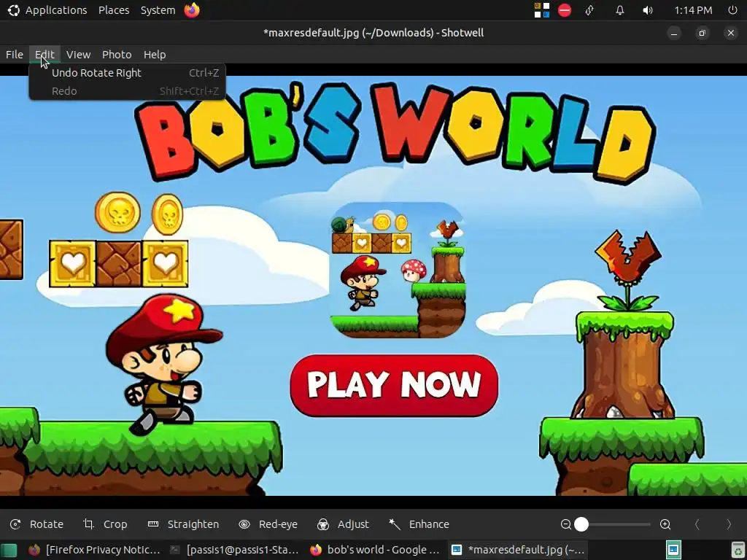The height and width of the screenshot is (560, 747).
Task: Launch Firefox from the top panel icon
Action: tap(192, 10)
